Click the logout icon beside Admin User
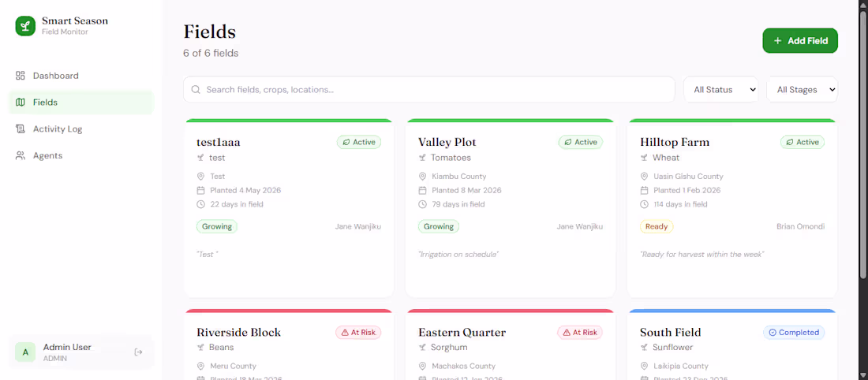 (138, 352)
